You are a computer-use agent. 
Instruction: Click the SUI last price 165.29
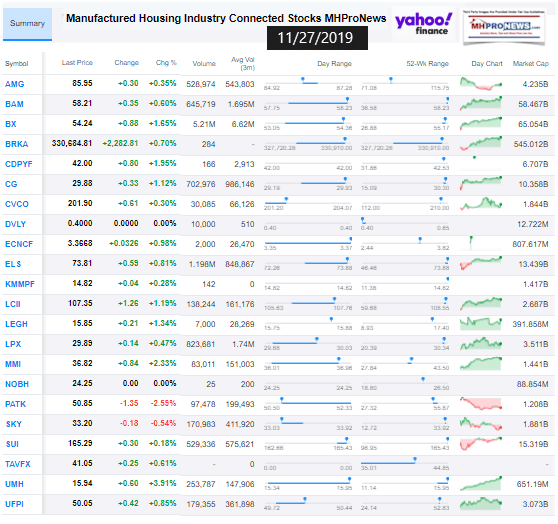click(x=80, y=444)
